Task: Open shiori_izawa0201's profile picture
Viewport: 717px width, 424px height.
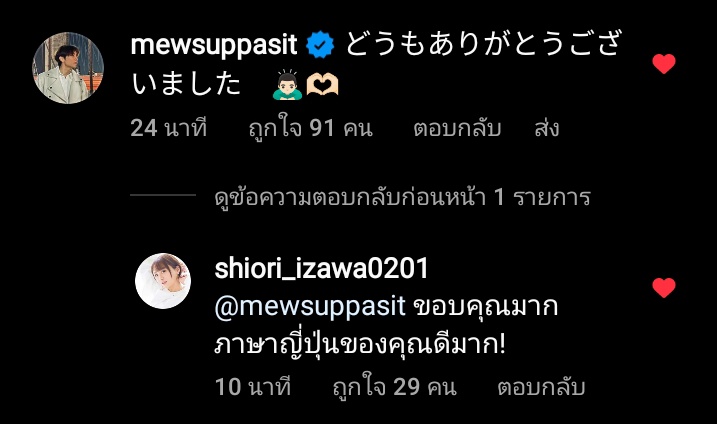Action: click(x=163, y=281)
